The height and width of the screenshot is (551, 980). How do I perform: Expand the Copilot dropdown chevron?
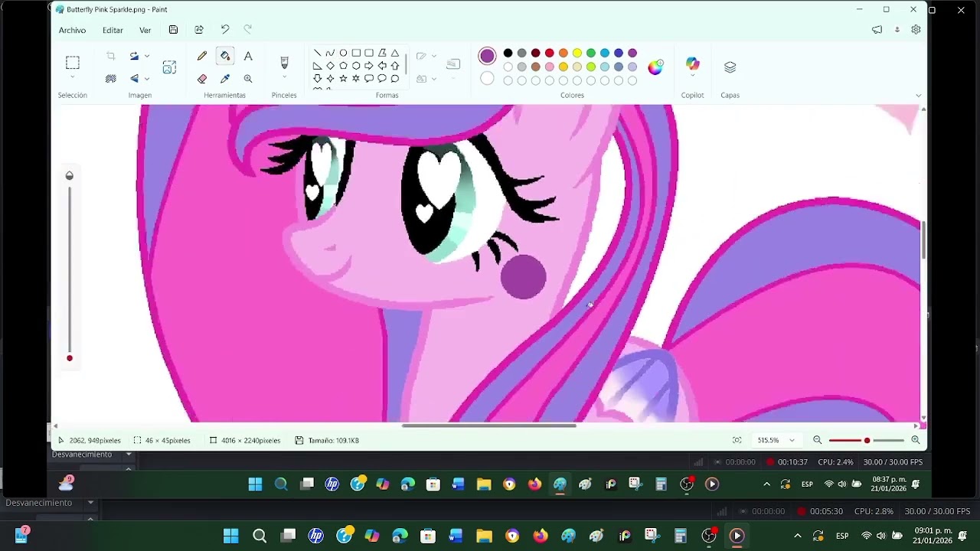click(693, 76)
